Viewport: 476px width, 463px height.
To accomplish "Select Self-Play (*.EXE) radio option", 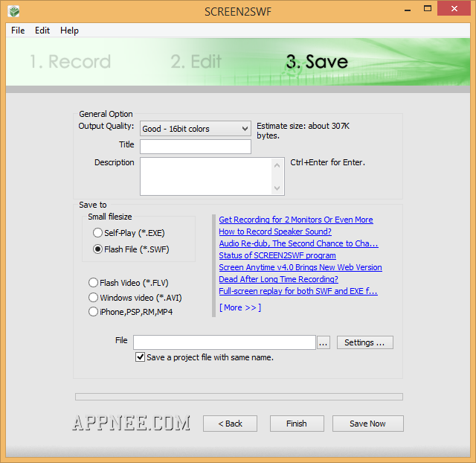I will 129,233.
